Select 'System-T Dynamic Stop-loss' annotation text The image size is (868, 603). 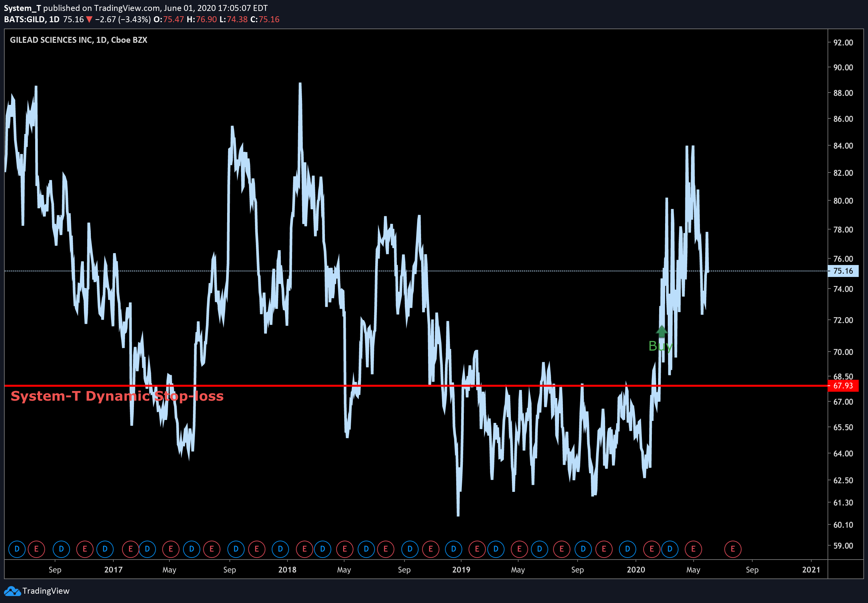(x=117, y=396)
